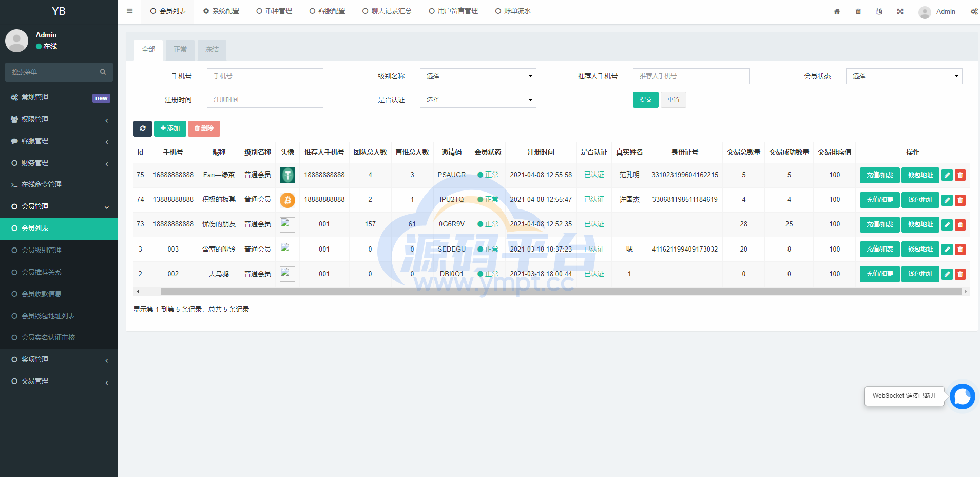
Task: Open the 用户留言管理 top tab
Action: (x=453, y=11)
